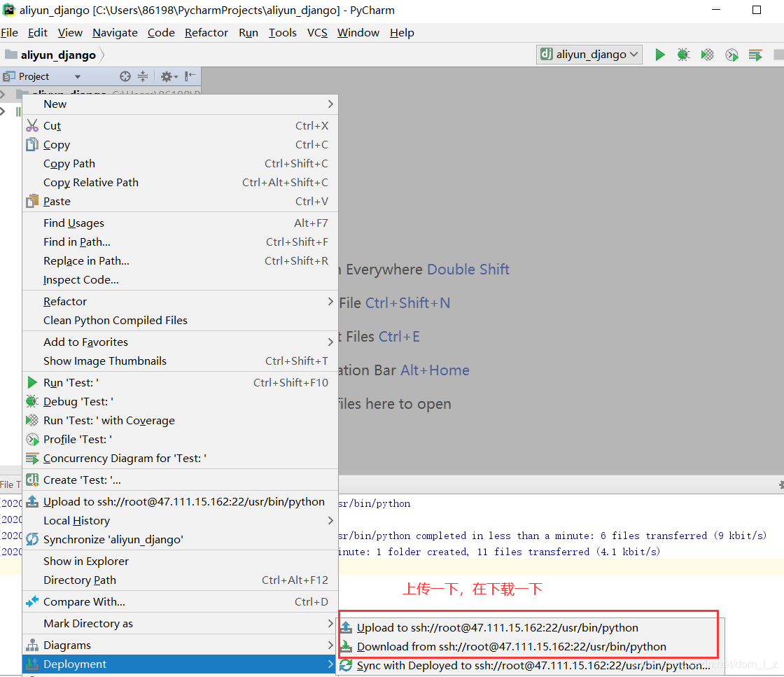The height and width of the screenshot is (677, 784).
Task: Expand the Diagrams submenu arrow
Action: pos(330,645)
